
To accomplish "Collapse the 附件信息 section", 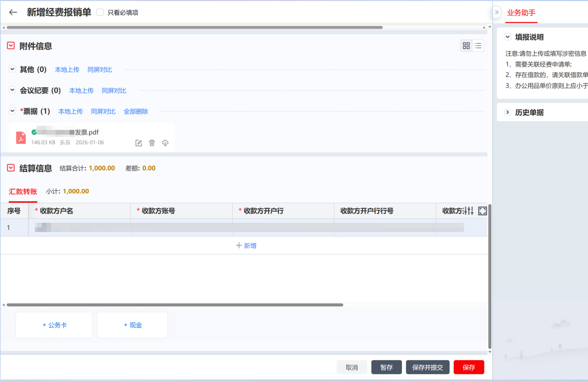I will click(11, 46).
